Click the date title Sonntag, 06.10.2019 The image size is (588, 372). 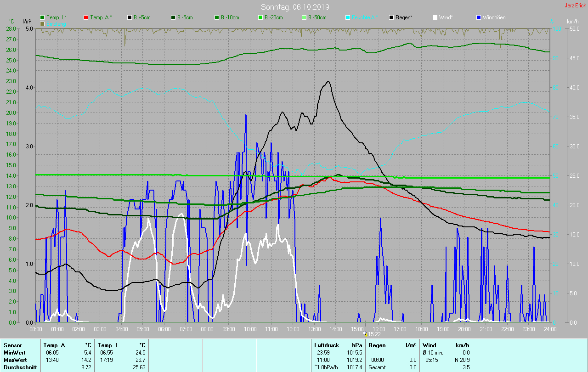tap(295, 7)
